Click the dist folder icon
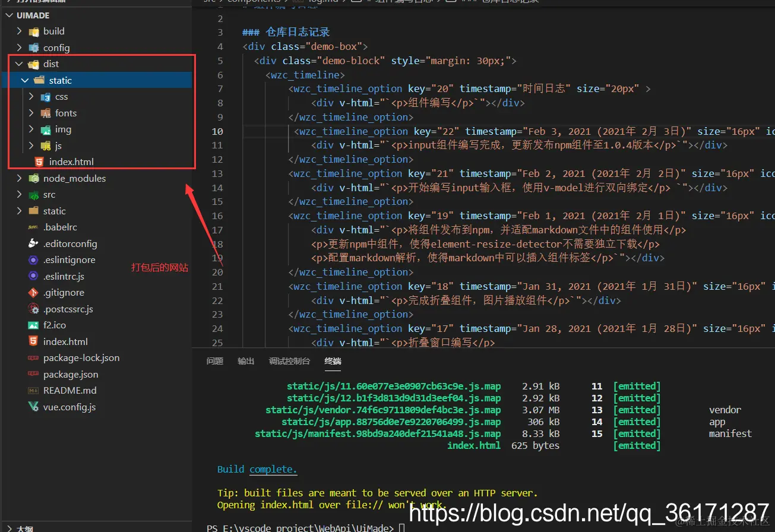The image size is (775, 532). tap(34, 64)
